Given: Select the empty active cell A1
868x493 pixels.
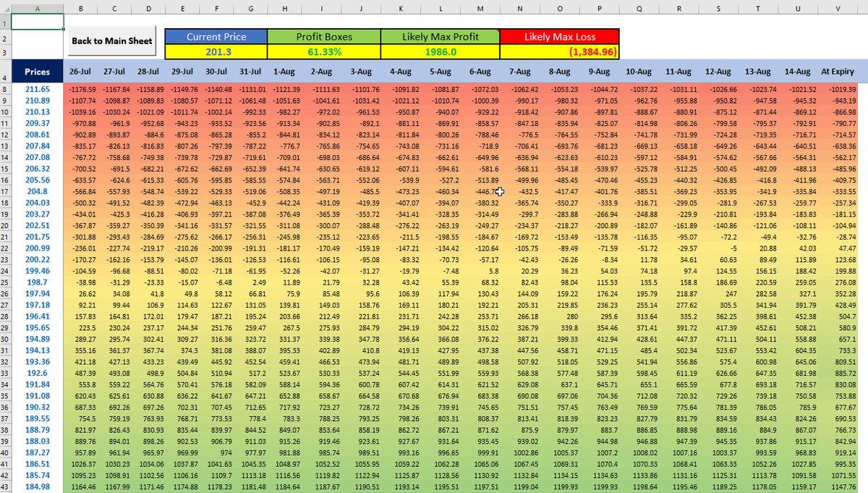Looking at the screenshot, I should click(38, 22).
